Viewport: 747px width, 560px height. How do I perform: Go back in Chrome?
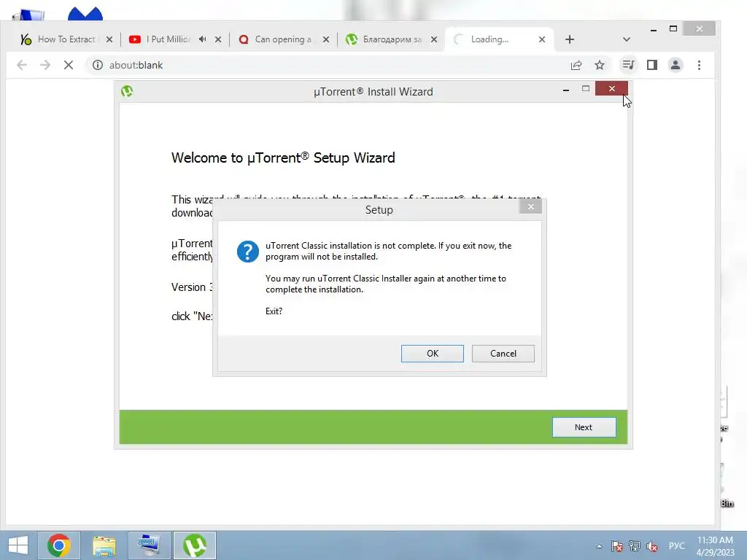click(x=22, y=65)
